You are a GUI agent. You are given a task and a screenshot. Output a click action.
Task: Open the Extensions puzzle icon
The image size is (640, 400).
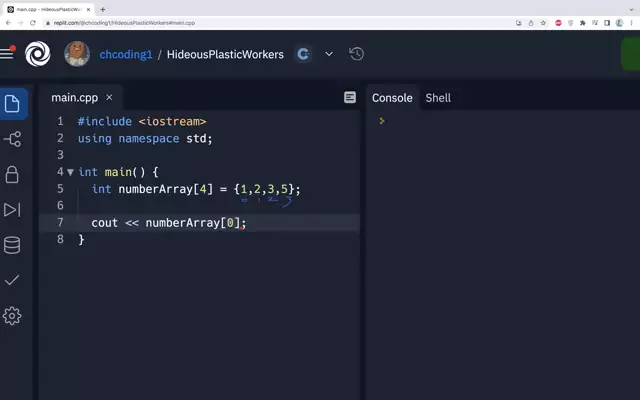583,23
